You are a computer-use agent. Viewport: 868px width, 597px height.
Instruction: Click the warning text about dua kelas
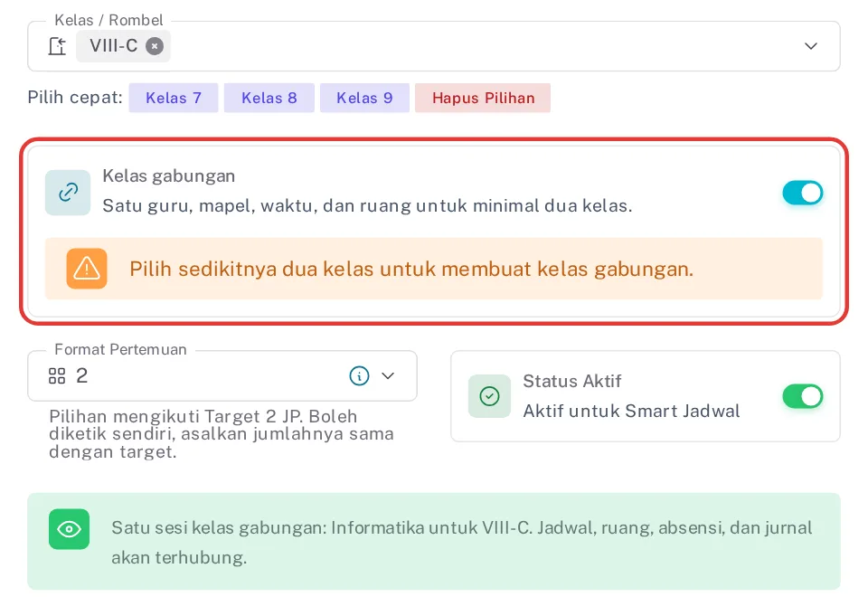411,270
